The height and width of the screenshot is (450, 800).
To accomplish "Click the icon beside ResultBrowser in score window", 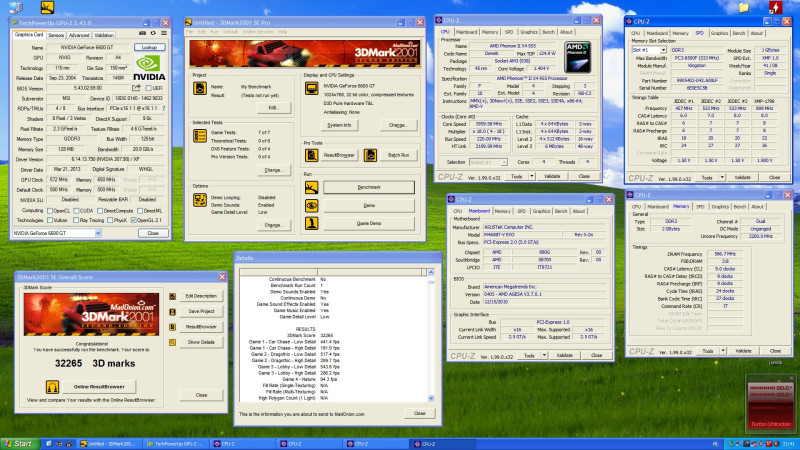I will (172, 327).
